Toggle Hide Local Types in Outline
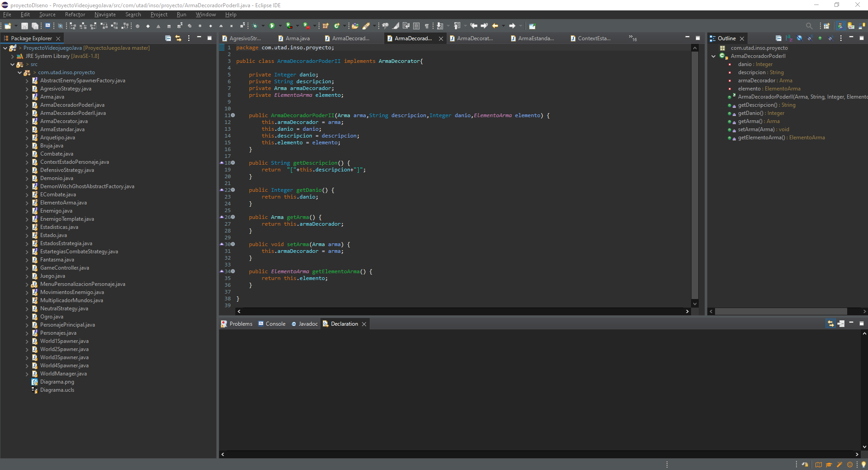Viewport: 868px width, 470px height. (x=830, y=38)
